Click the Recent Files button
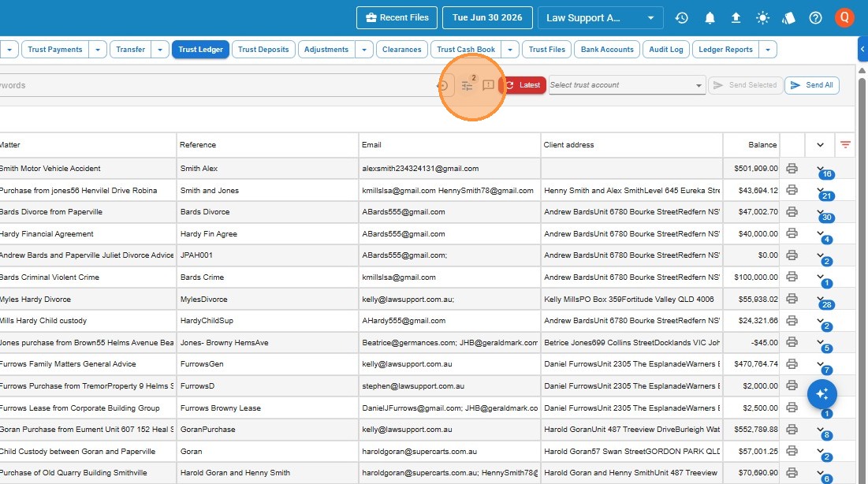 coord(397,17)
